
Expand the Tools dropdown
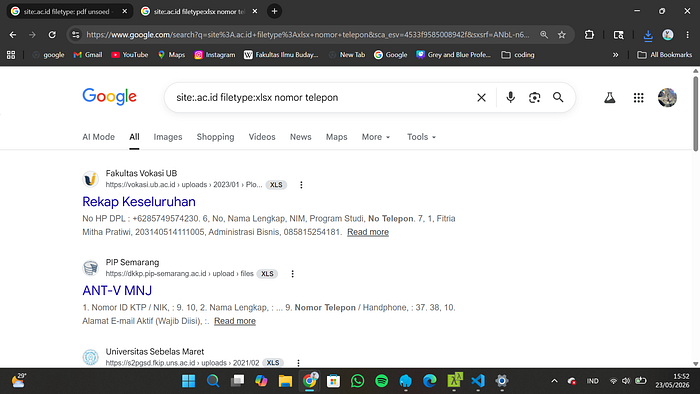click(421, 137)
